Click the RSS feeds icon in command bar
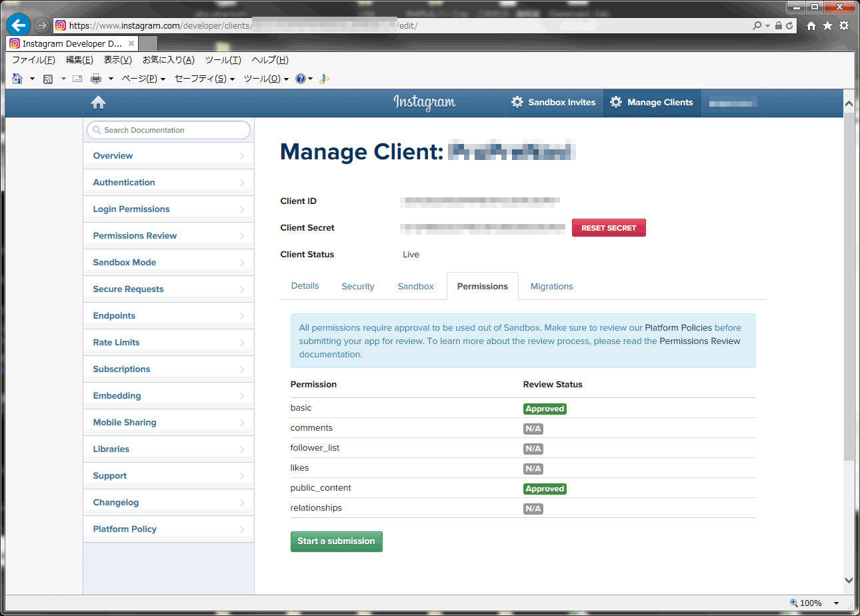The image size is (860, 616). 48,79
